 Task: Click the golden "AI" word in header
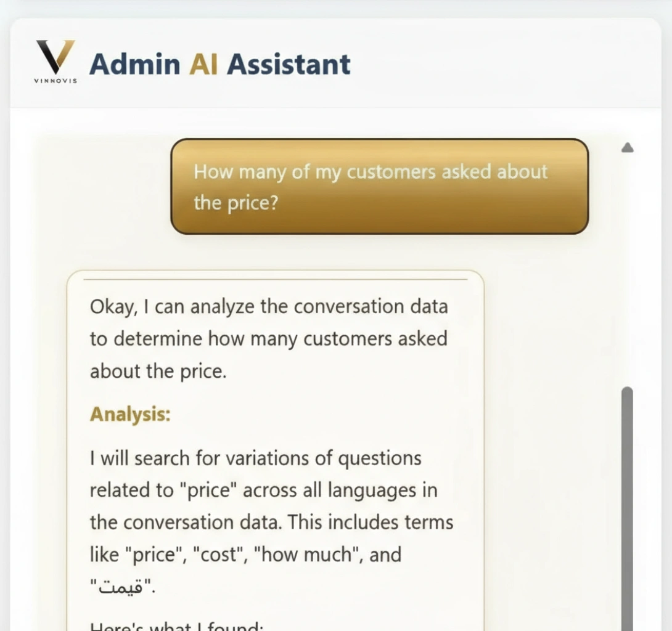pyautogui.click(x=203, y=65)
